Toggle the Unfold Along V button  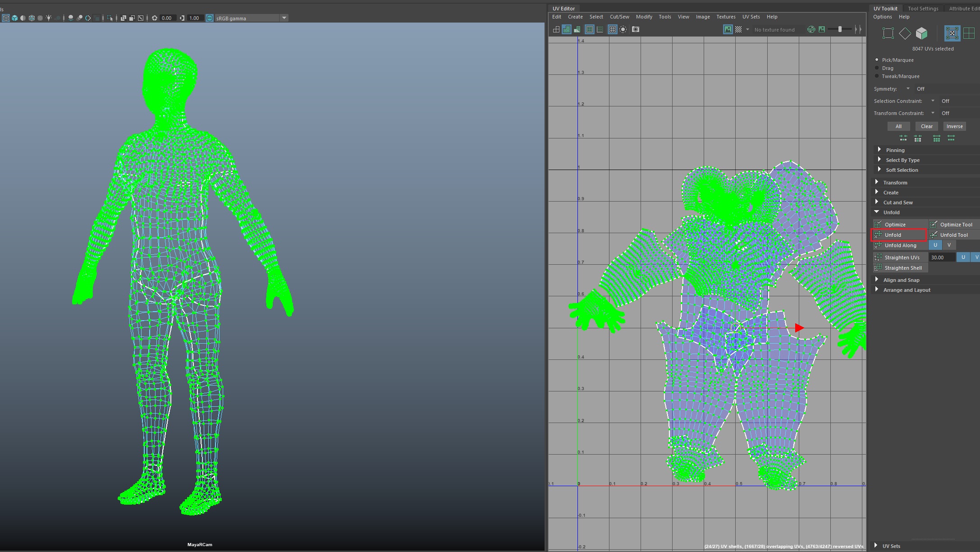pos(949,245)
